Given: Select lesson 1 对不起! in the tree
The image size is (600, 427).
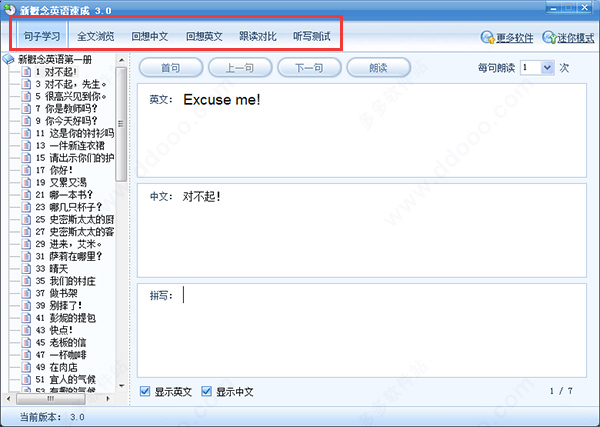Looking at the screenshot, I should pos(56,72).
